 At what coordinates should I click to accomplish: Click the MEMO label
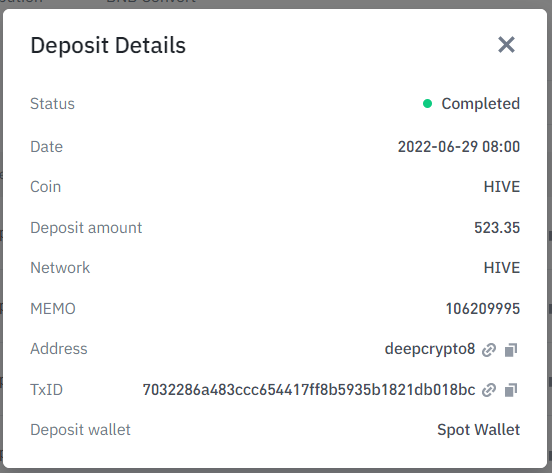(x=53, y=309)
